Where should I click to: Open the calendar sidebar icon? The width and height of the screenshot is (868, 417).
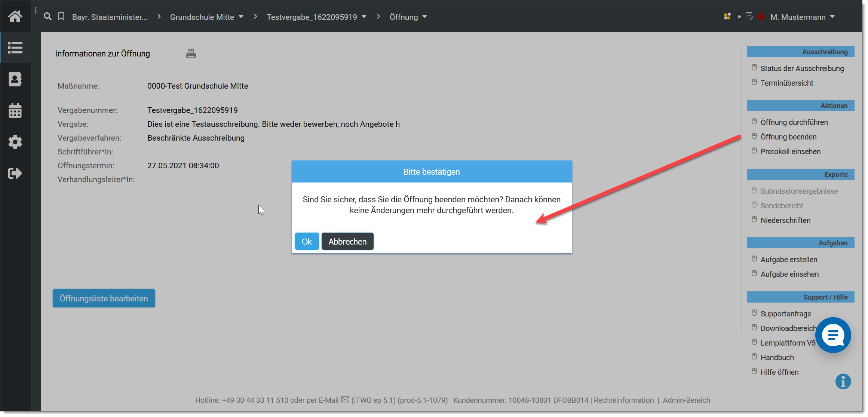tap(15, 111)
